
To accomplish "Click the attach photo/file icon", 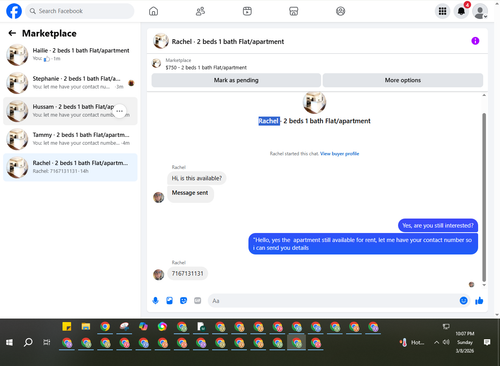I will tap(169, 301).
